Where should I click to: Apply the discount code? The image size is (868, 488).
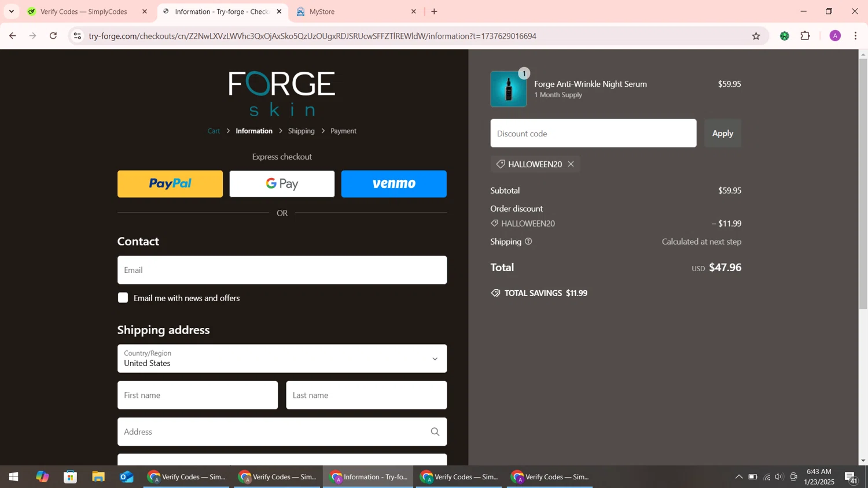(722, 134)
